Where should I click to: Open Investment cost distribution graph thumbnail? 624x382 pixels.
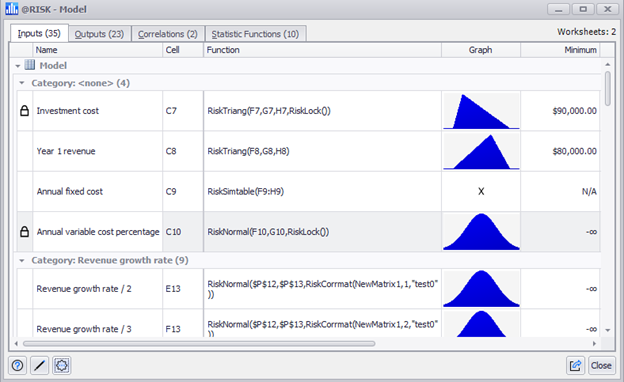tap(481, 111)
